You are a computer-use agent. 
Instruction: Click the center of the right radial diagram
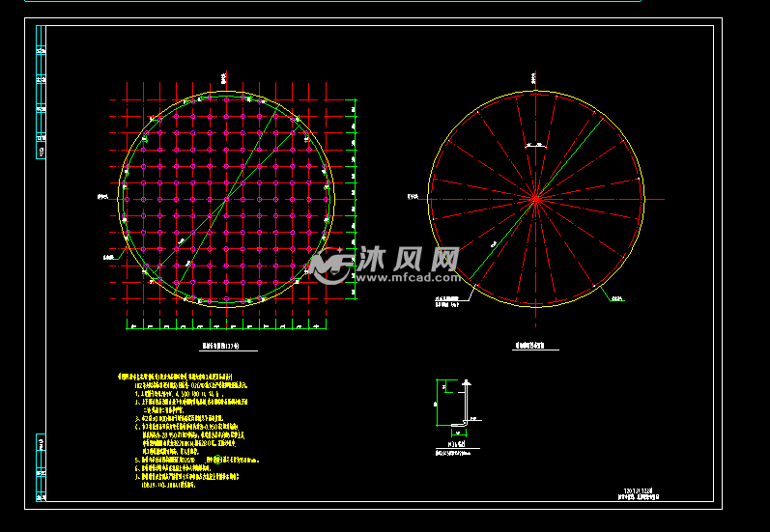click(x=535, y=199)
